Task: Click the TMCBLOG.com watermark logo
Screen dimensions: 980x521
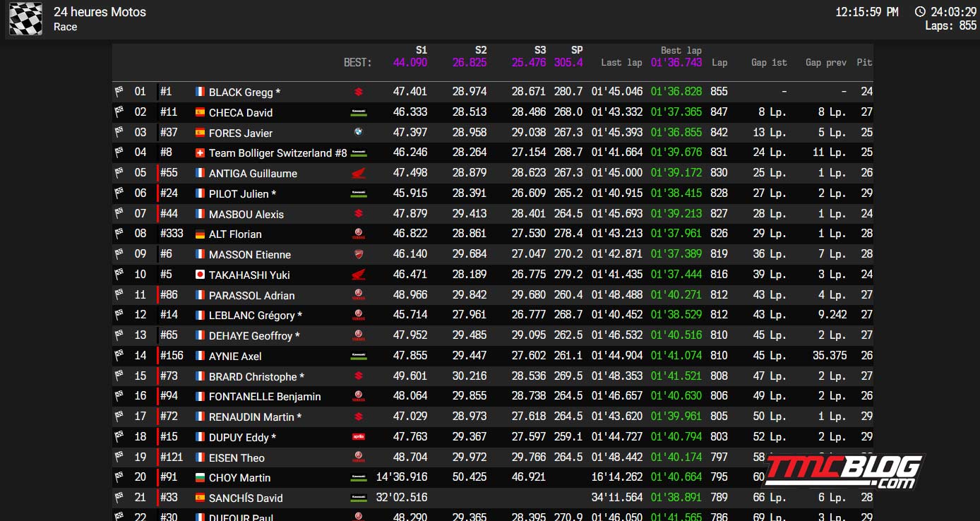Action: [844, 472]
